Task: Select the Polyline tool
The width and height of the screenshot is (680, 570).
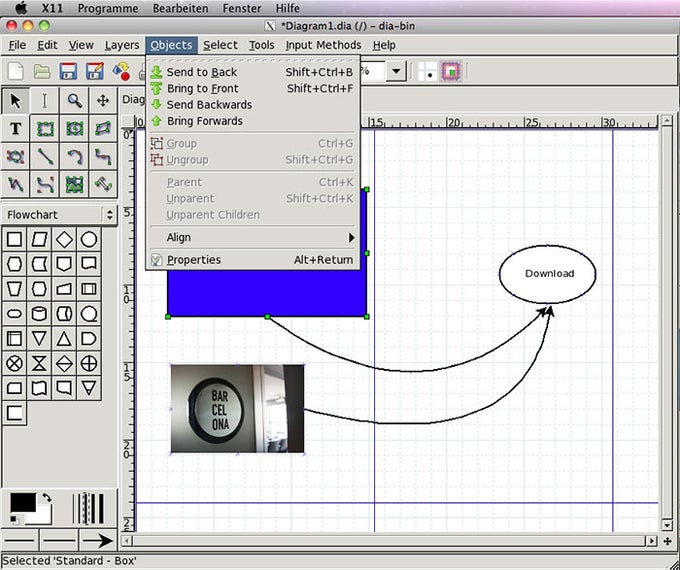Action: tap(15, 184)
